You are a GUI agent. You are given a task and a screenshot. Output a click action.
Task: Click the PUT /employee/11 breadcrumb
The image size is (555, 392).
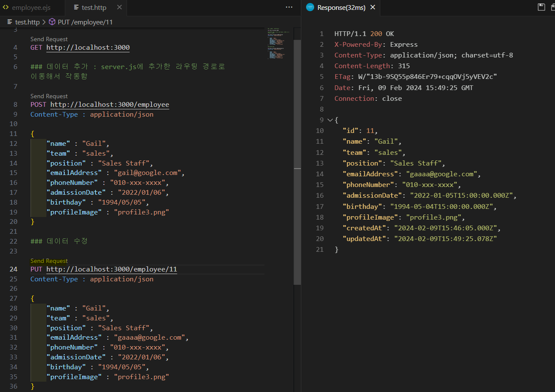pyautogui.click(x=85, y=22)
